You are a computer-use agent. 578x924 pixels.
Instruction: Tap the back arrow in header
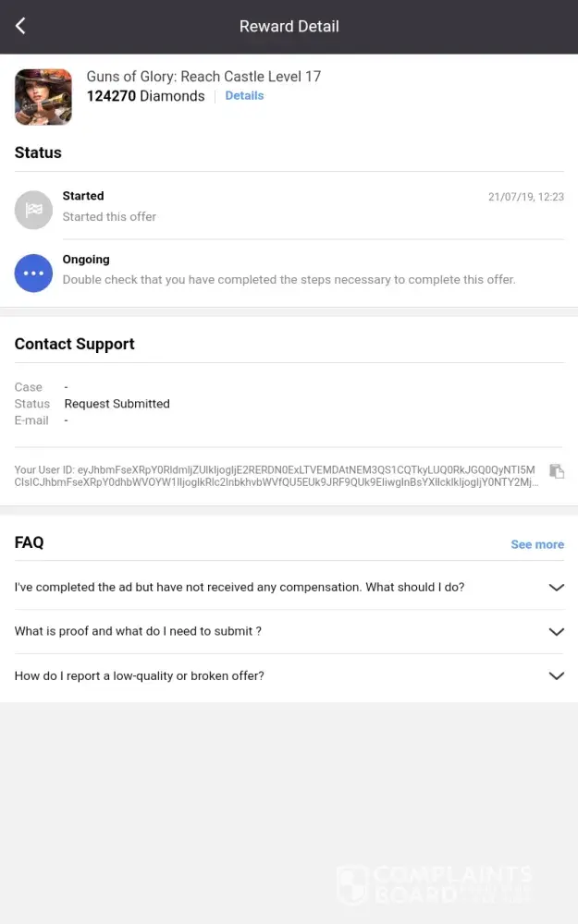(x=20, y=26)
